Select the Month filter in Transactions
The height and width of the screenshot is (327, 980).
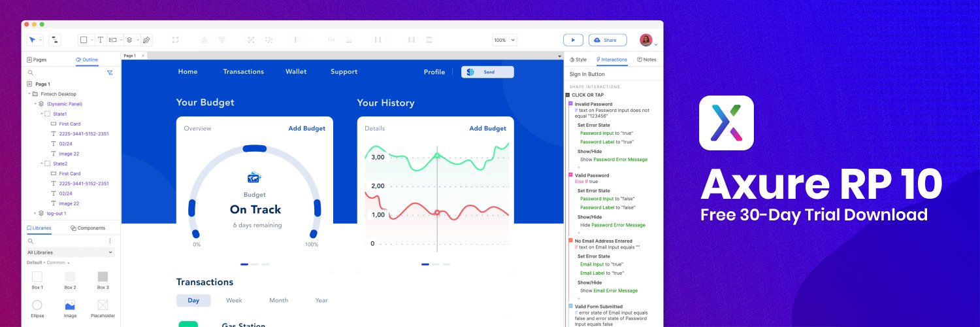(278, 300)
